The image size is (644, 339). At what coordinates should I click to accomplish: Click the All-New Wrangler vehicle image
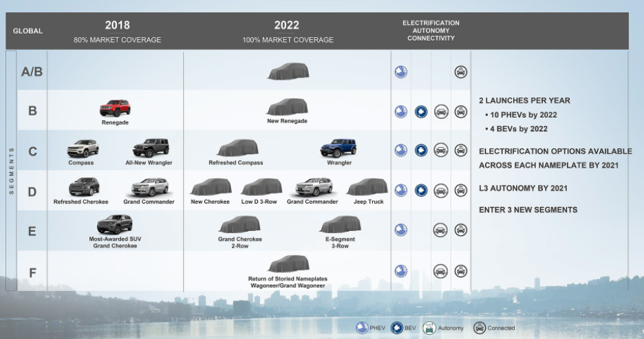(x=151, y=148)
